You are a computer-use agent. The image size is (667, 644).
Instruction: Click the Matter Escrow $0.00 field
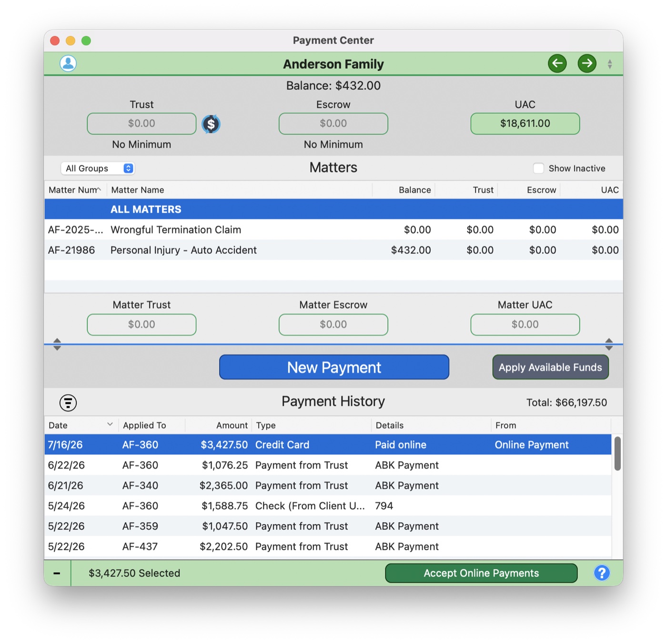point(333,325)
